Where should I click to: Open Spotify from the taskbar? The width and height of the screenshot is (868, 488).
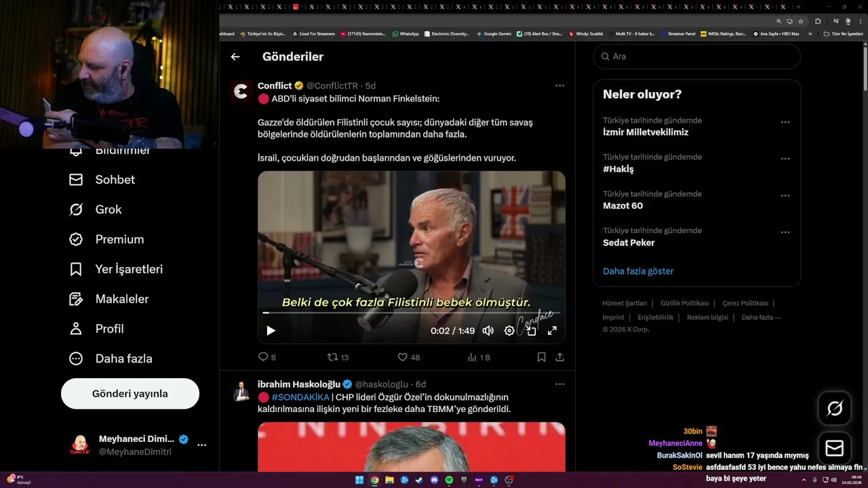[x=449, y=480]
